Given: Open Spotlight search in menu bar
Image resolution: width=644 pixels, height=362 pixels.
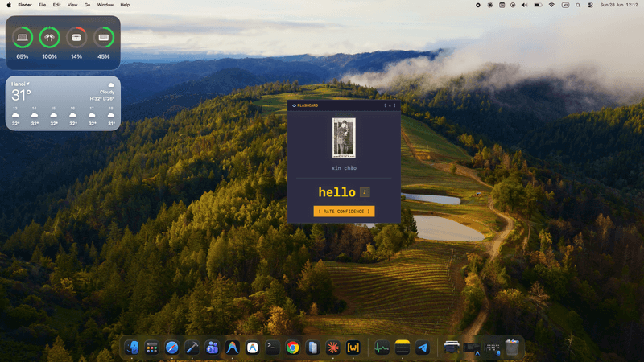Looking at the screenshot, I should 578,5.
